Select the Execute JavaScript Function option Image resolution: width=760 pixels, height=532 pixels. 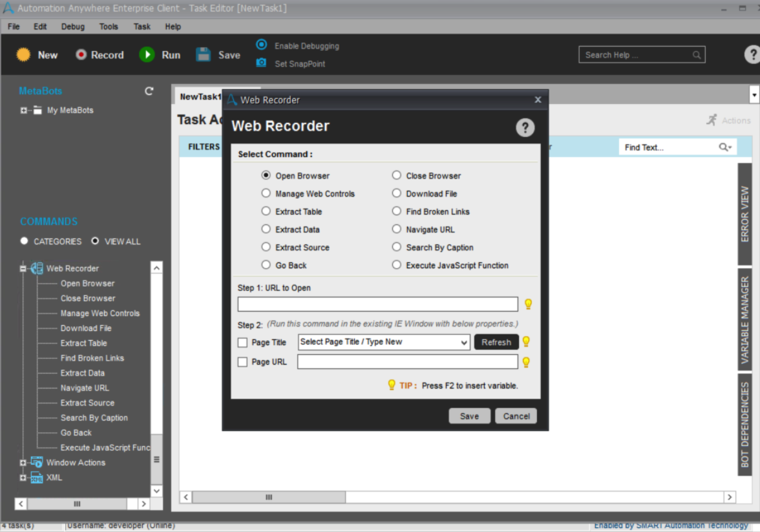pyautogui.click(x=397, y=265)
